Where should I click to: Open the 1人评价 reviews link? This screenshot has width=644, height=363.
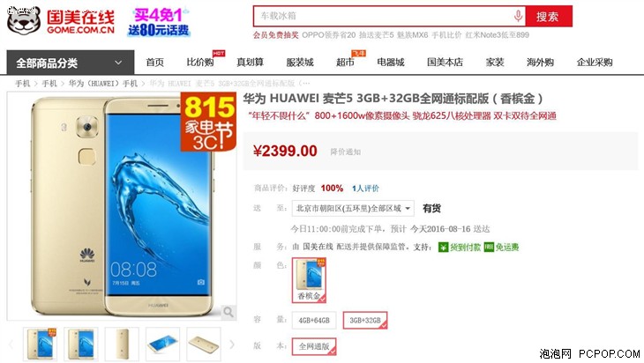pyautogui.click(x=365, y=189)
